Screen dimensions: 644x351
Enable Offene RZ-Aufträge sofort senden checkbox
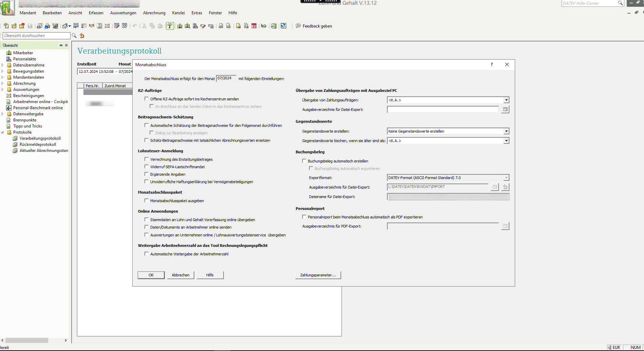[x=147, y=99]
